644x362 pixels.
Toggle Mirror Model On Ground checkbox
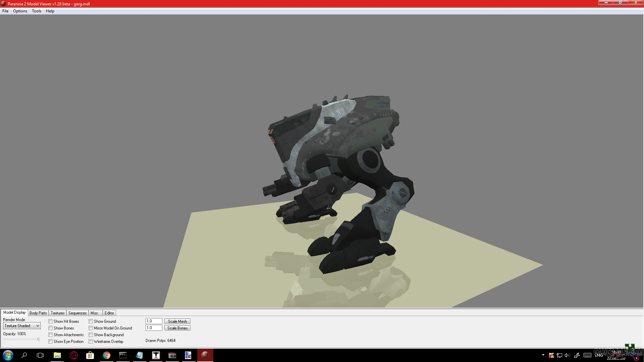[x=91, y=328]
